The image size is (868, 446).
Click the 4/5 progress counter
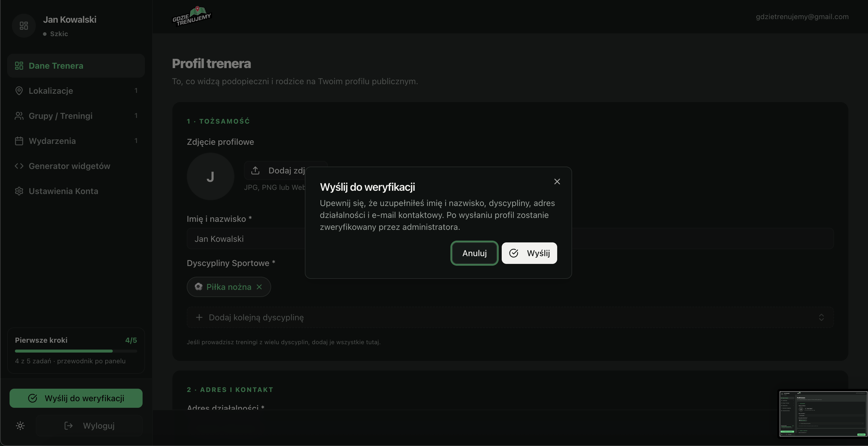coord(131,340)
